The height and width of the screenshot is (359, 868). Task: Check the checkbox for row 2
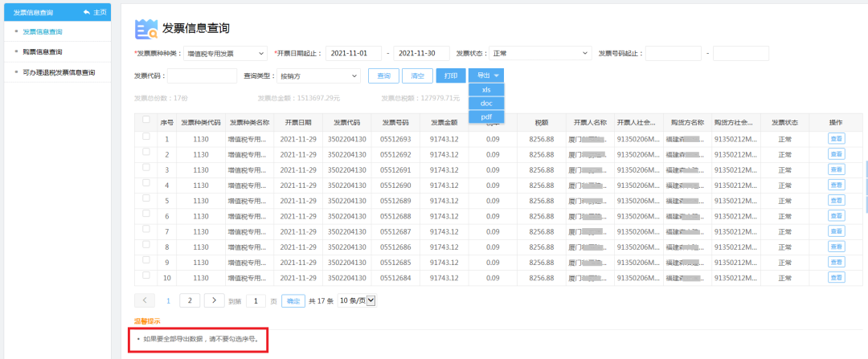coord(146,152)
